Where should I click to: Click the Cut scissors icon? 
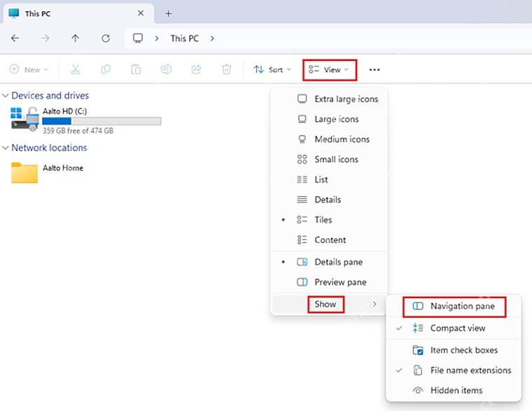click(76, 69)
